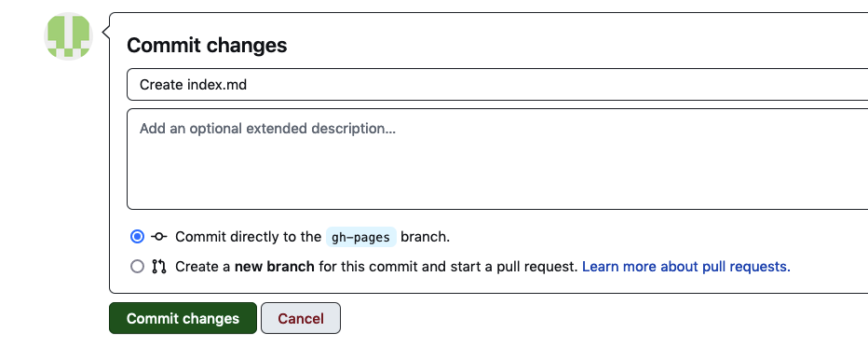Select the Create a new branch radio button
The width and height of the screenshot is (868, 346).
pos(137,267)
